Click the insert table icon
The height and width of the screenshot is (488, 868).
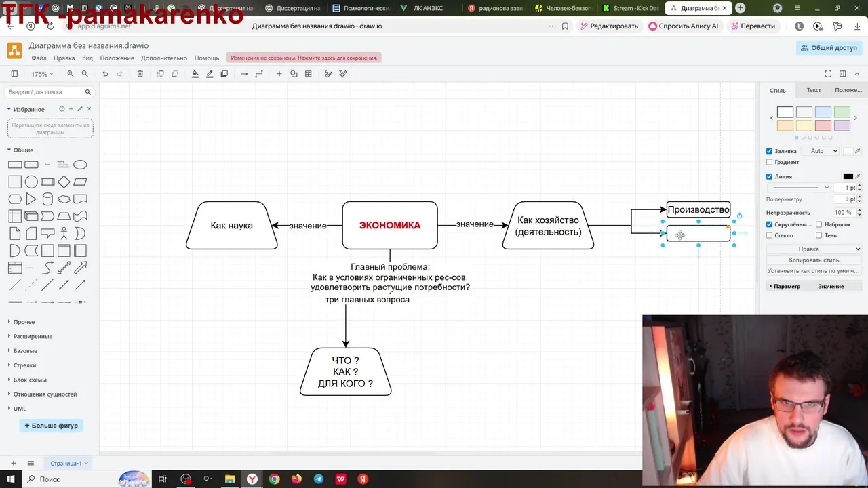309,74
